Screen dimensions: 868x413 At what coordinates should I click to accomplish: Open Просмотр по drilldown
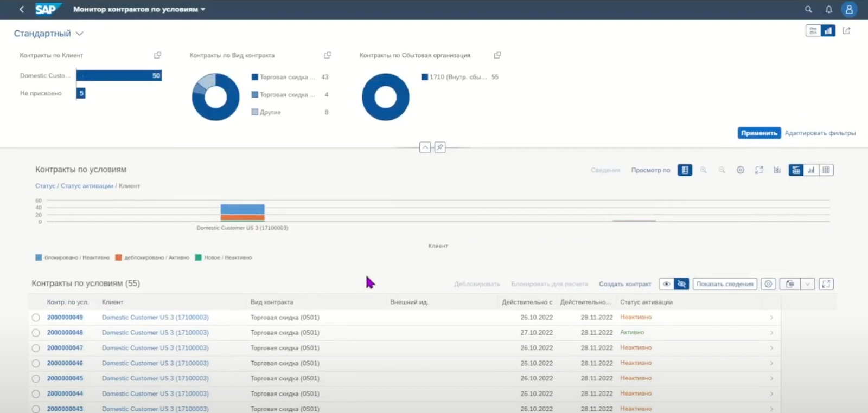[x=650, y=170]
